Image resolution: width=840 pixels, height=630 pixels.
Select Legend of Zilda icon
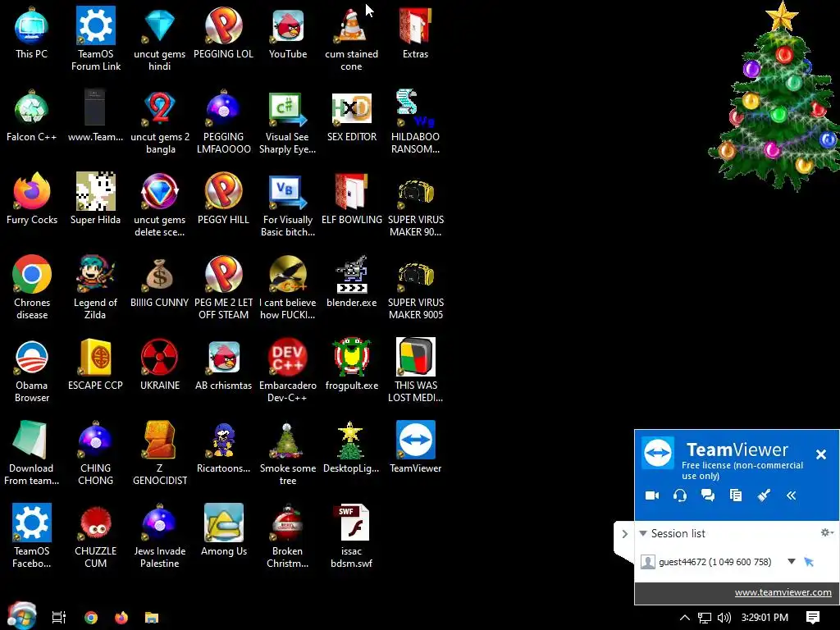[95, 287]
